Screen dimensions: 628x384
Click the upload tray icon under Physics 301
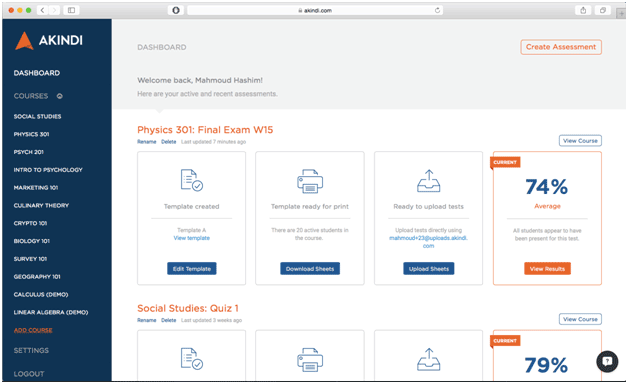click(429, 181)
